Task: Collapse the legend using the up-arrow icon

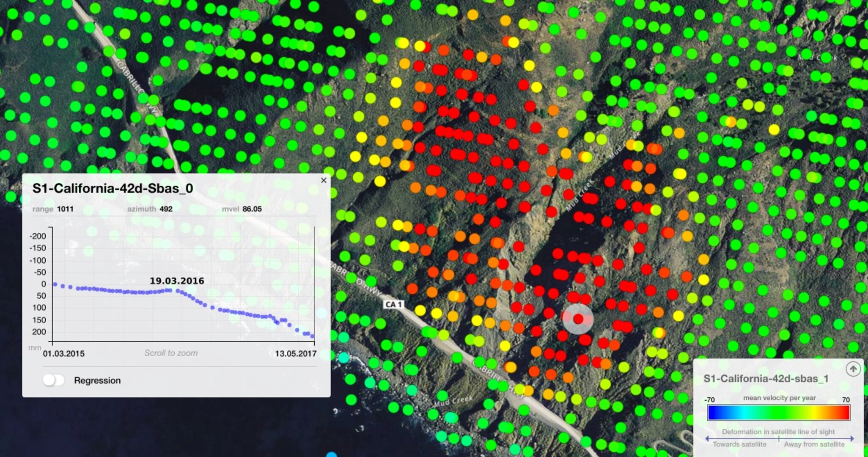Action: coord(853,369)
